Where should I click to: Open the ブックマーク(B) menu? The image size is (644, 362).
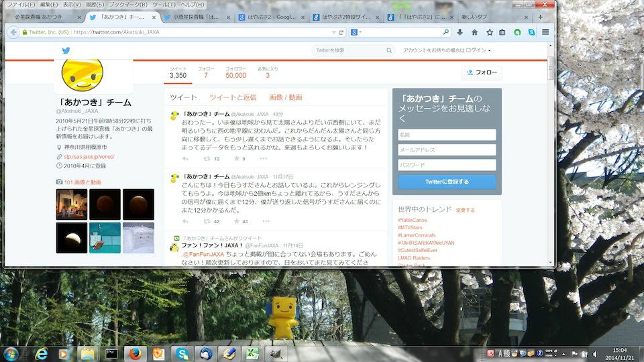pos(129,4)
